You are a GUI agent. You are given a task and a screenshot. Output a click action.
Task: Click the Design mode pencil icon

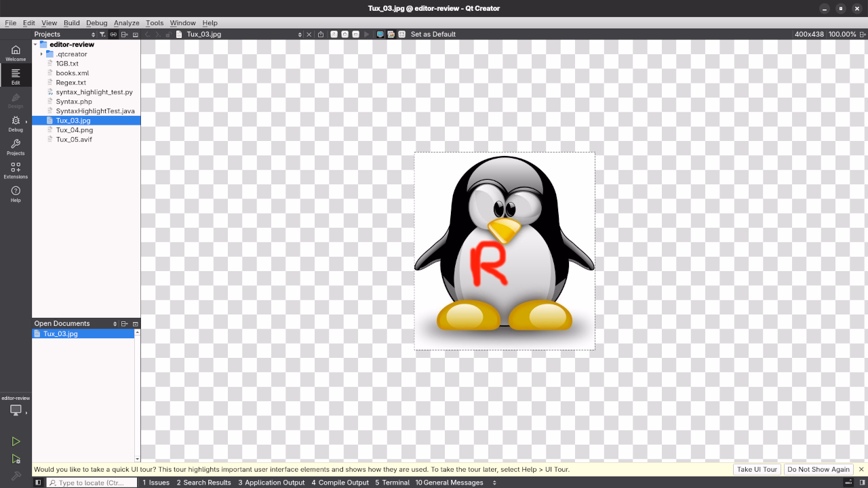click(x=16, y=100)
